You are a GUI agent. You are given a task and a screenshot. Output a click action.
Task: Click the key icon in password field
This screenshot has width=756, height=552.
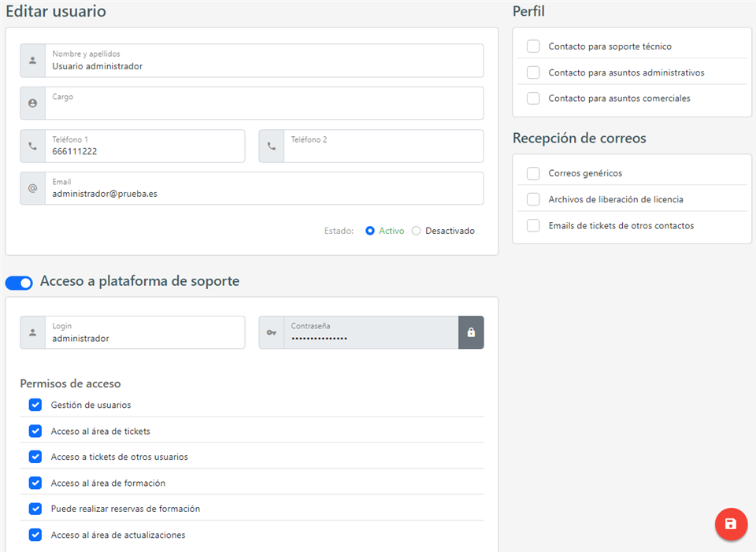(272, 332)
